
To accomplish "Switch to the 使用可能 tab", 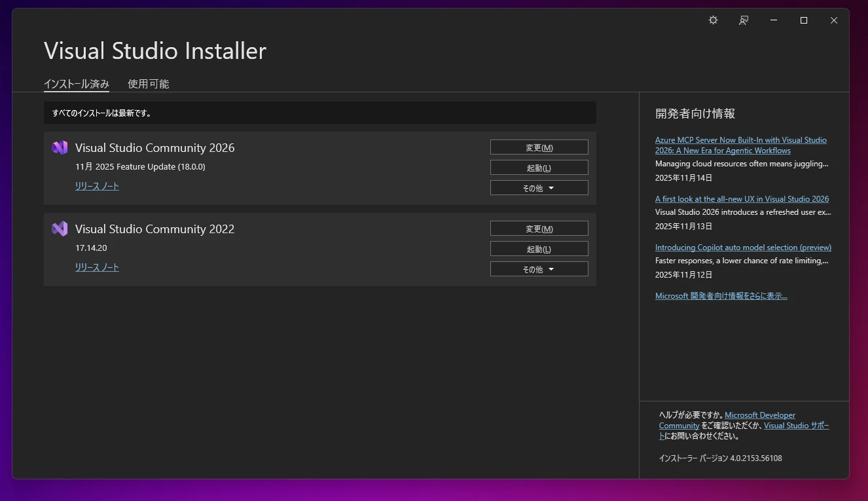I will [148, 84].
